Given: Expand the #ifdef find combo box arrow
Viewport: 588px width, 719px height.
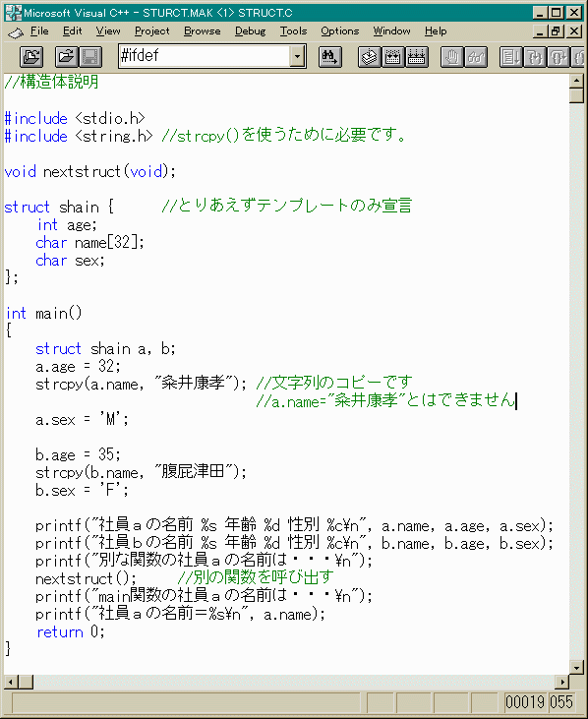Looking at the screenshot, I should (x=297, y=57).
